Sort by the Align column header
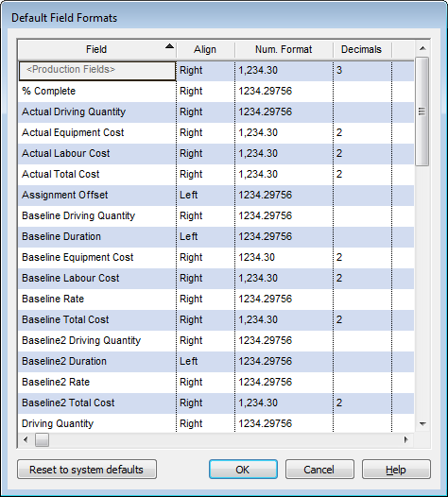Image resolution: width=448 pixels, height=497 pixels. (205, 49)
